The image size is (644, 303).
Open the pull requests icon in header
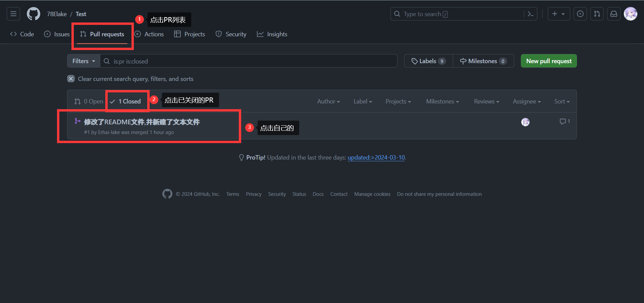click(x=597, y=14)
